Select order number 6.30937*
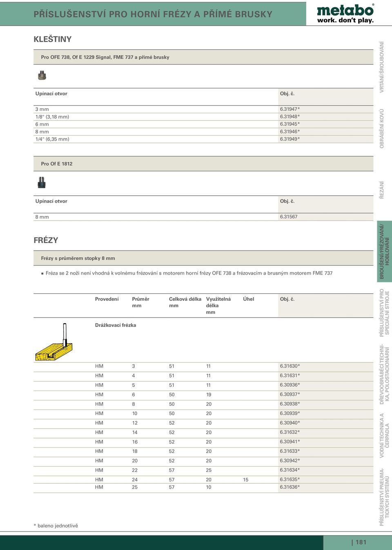 pos(290,394)
